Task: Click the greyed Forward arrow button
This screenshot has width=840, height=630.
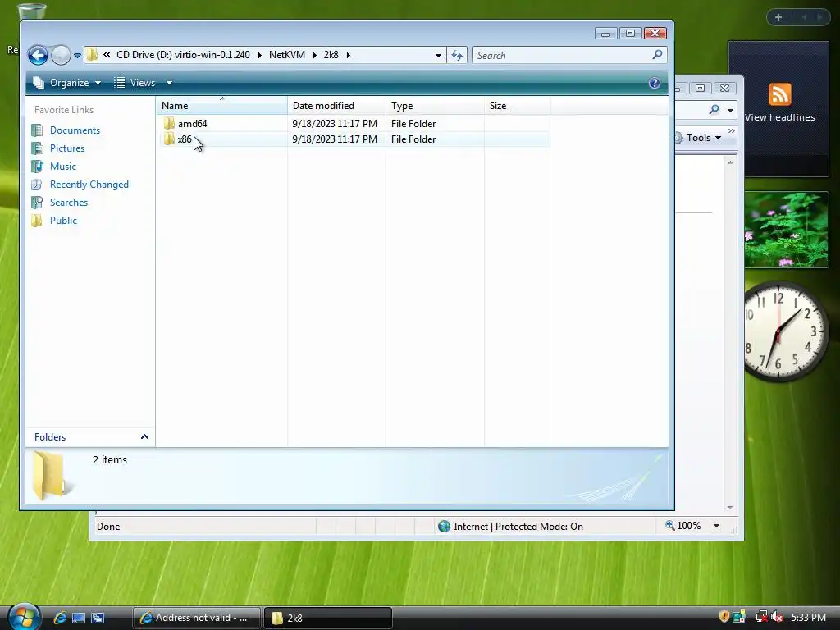Action: pyautogui.click(x=61, y=55)
